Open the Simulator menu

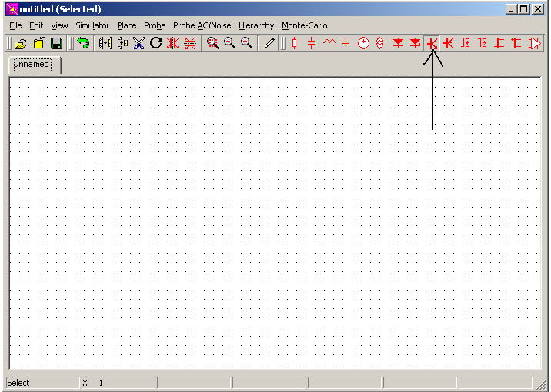pyautogui.click(x=92, y=25)
